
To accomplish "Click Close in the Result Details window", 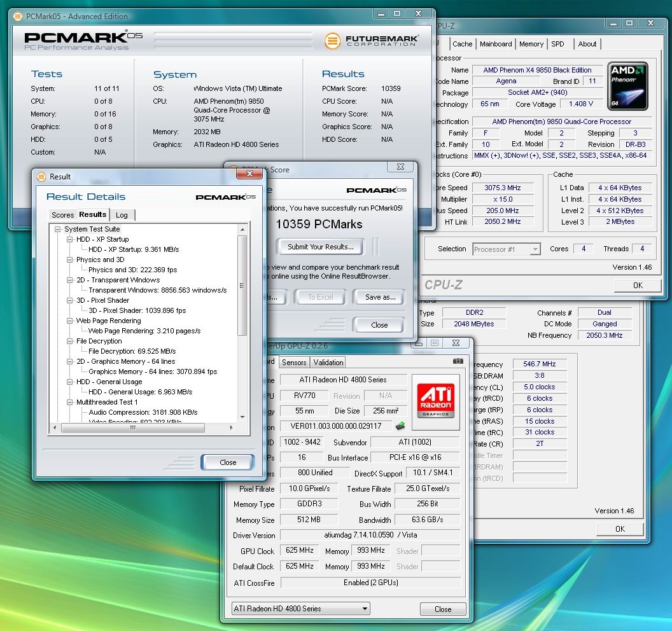I will tap(228, 462).
